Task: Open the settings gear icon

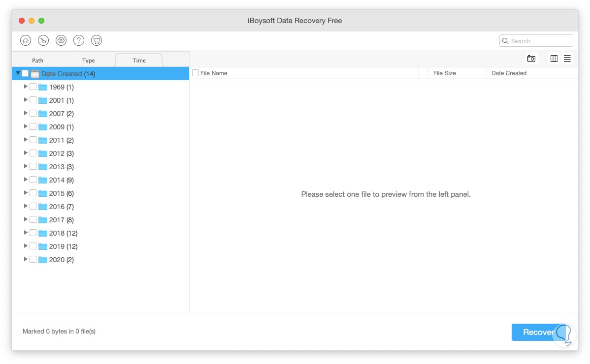Action: click(x=61, y=40)
